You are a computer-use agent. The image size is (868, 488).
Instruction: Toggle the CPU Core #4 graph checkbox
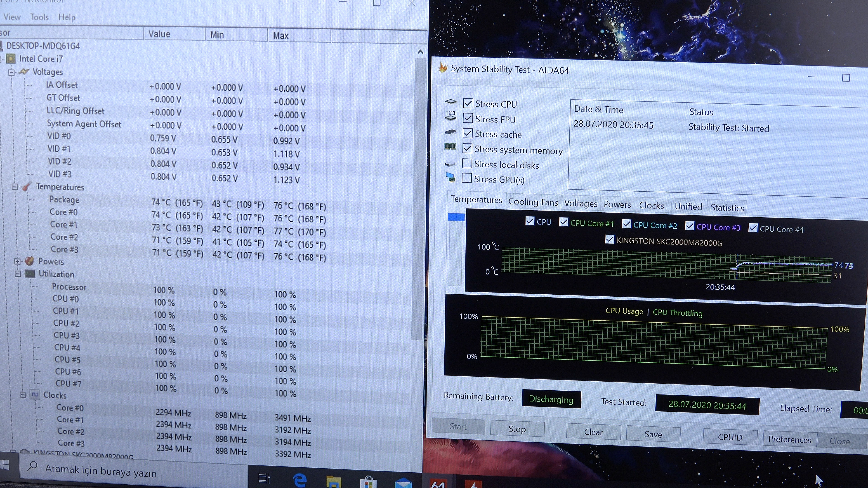click(x=753, y=228)
